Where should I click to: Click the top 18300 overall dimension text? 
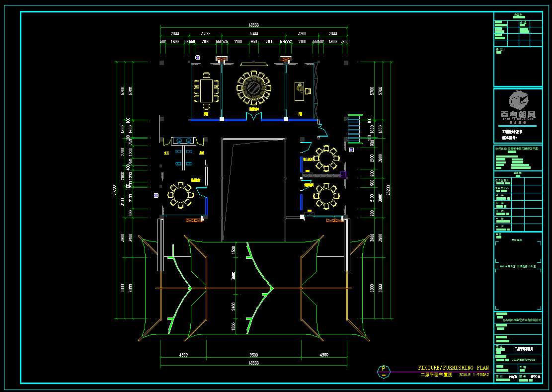254,25
